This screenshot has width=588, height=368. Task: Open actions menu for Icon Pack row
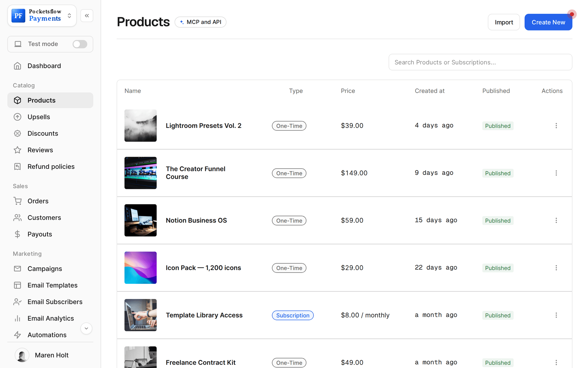coord(556,268)
